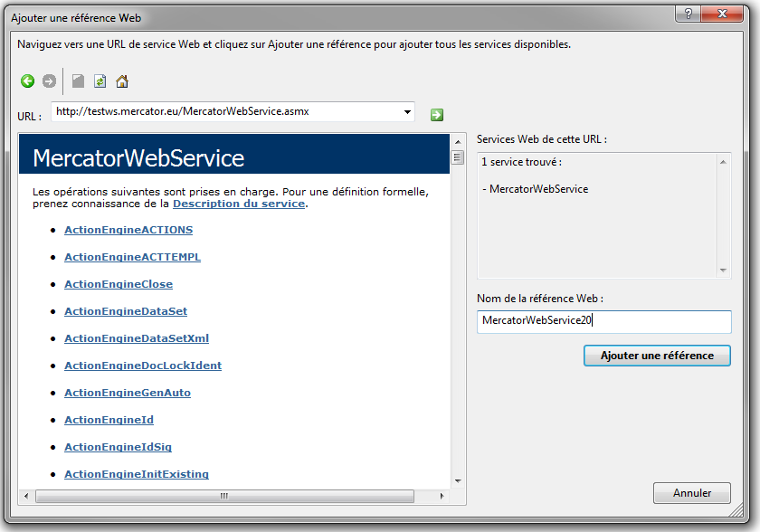760x532 pixels.
Task: Click the green Back navigation arrow
Action: [27, 81]
